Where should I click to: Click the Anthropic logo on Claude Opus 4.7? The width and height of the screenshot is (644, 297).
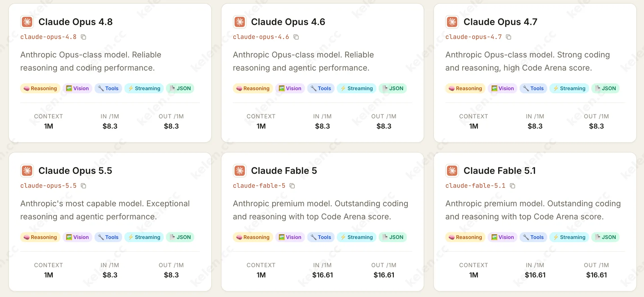(452, 22)
